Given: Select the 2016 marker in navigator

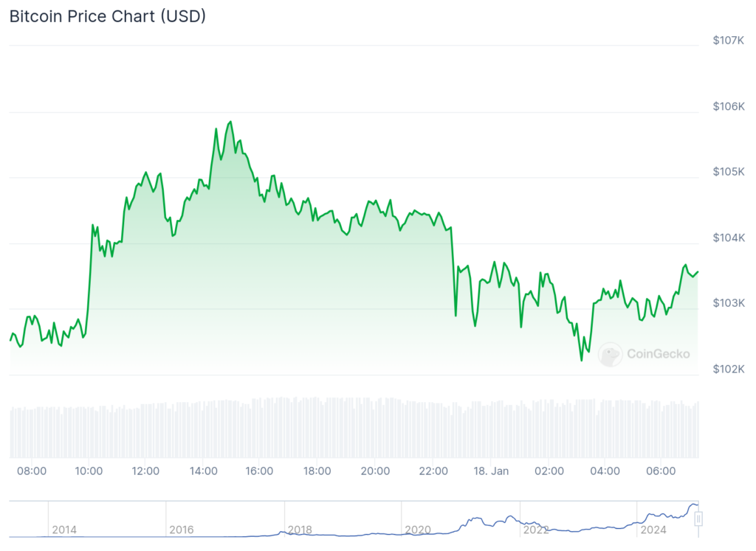Looking at the screenshot, I should (x=182, y=530).
